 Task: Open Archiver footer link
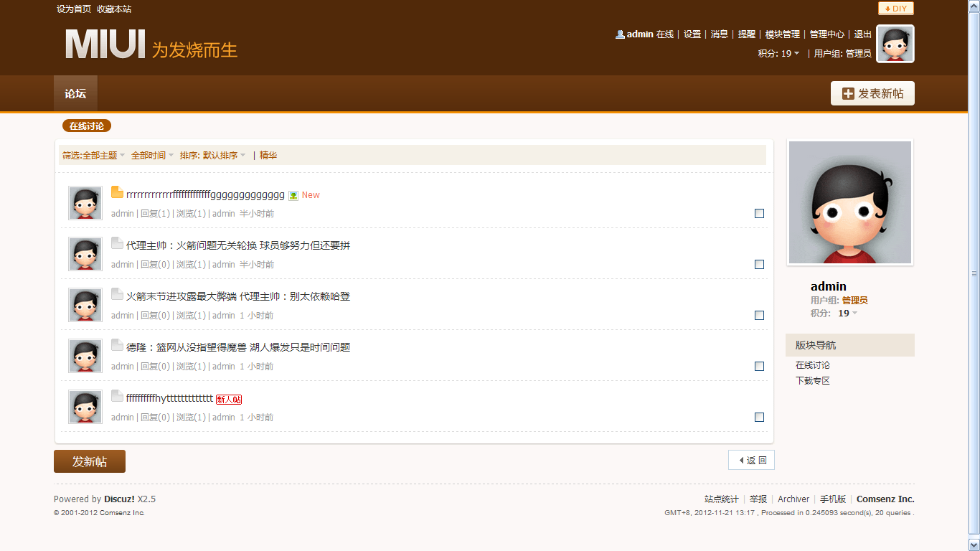pyautogui.click(x=793, y=499)
